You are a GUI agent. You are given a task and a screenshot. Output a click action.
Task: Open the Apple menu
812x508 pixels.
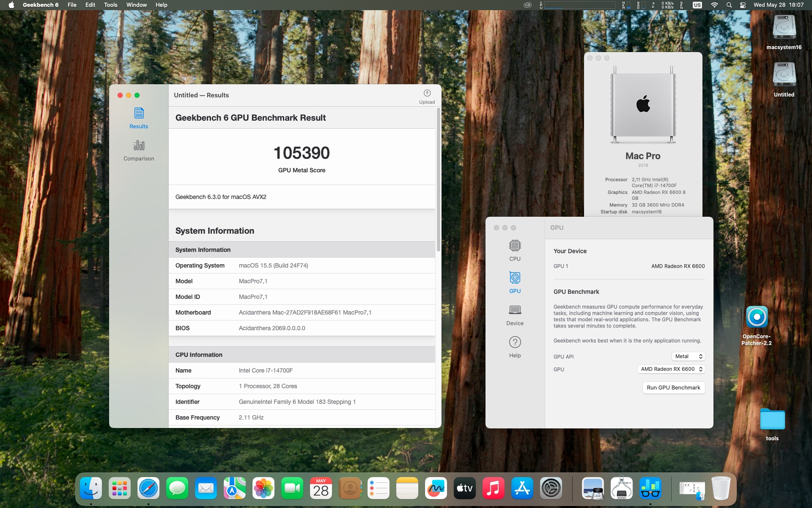pos(11,5)
